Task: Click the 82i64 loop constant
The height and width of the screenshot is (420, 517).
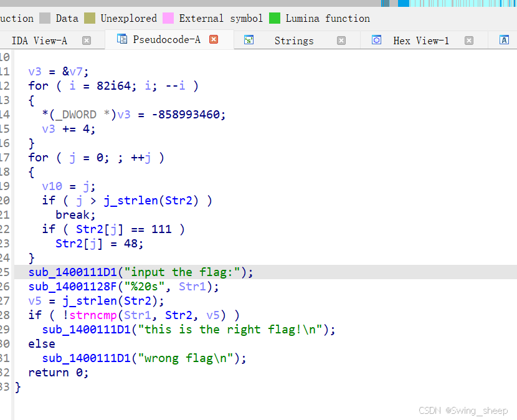Action: [x=114, y=86]
